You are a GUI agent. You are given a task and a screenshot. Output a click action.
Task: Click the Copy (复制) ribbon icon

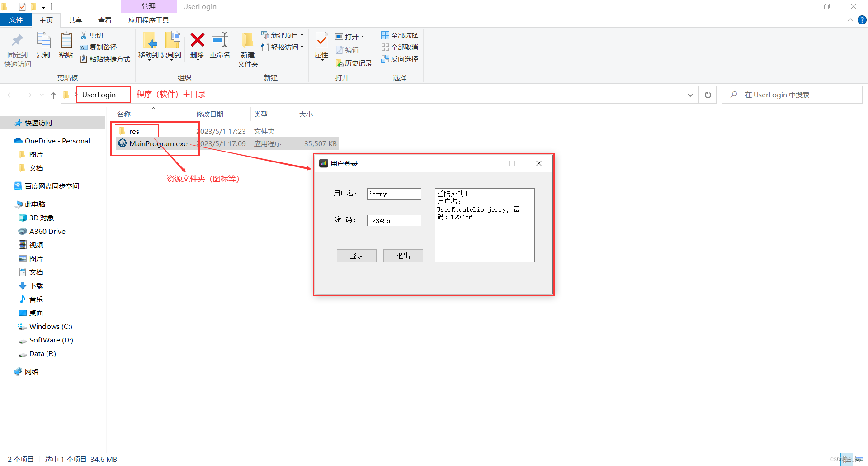[43, 45]
